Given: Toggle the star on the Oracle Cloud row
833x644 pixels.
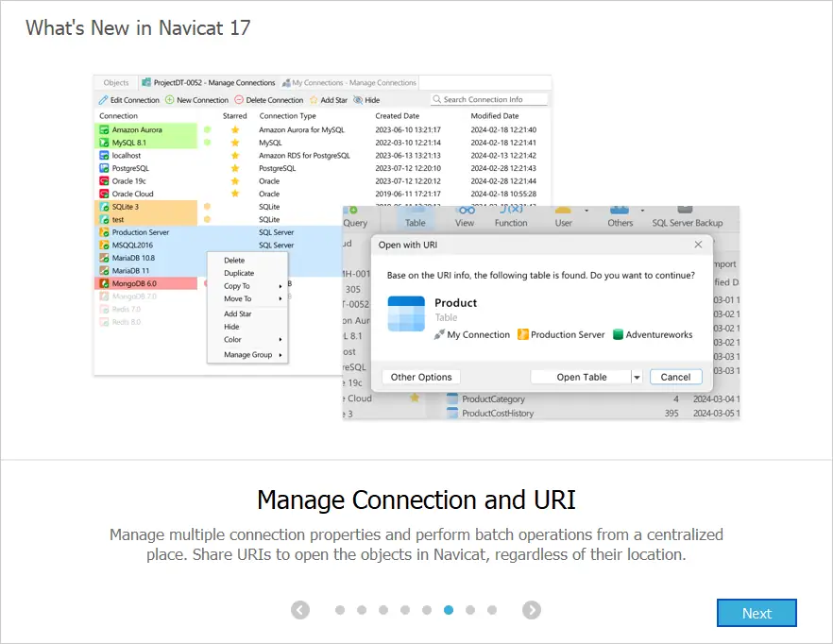Looking at the screenshot, I should tap(235, 194).
